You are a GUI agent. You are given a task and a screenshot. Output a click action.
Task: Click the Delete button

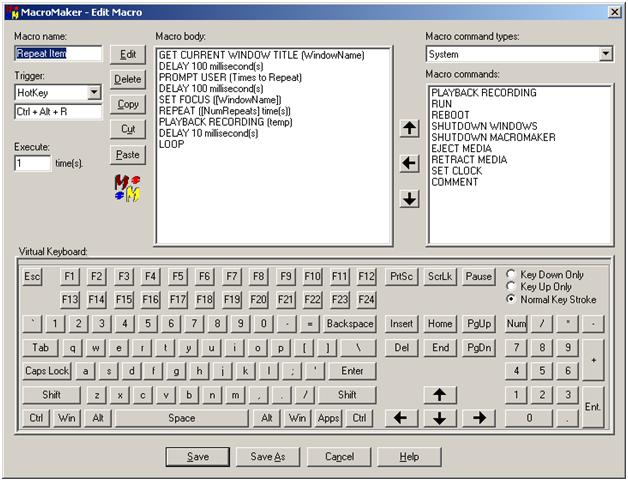point(128,79)
